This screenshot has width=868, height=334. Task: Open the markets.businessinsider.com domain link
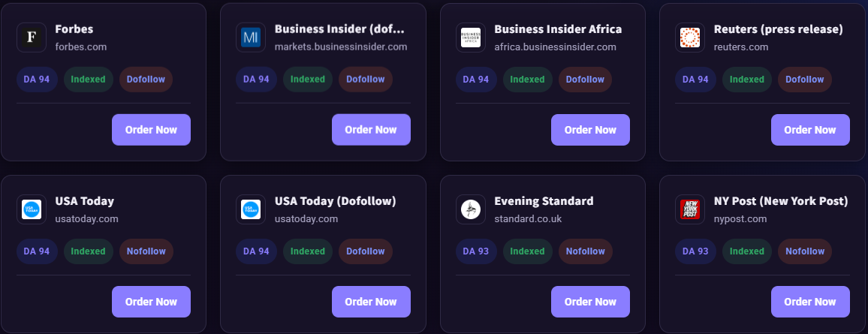341,47
